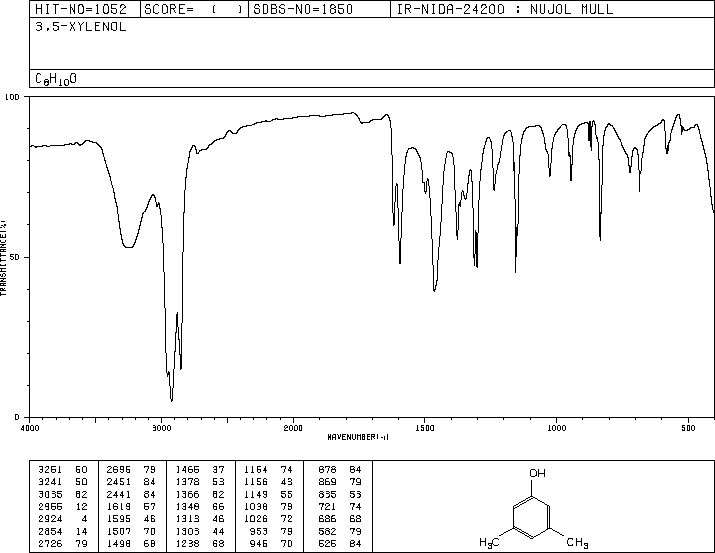Select peak value 2966 in the table
Image resolution: width=715 pixels, height=553 pixels.
coord(50,506)
